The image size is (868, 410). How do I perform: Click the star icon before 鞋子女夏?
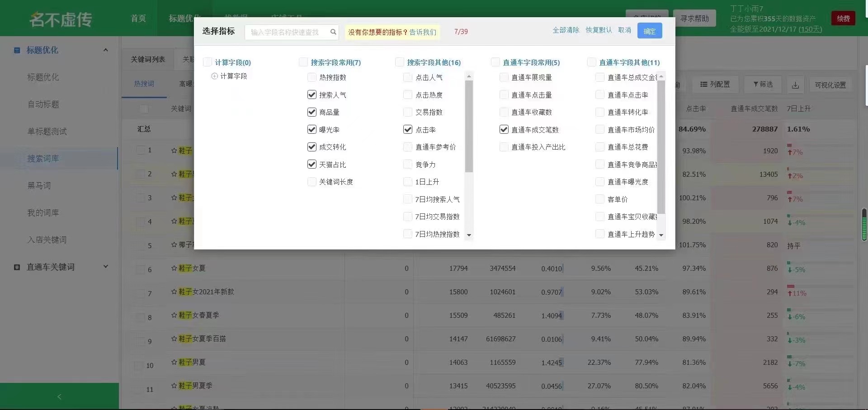(174, 268)
